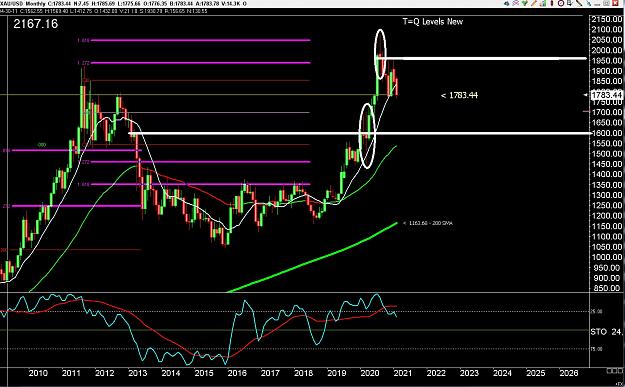Click the 2016 year label on time axis

237,373
